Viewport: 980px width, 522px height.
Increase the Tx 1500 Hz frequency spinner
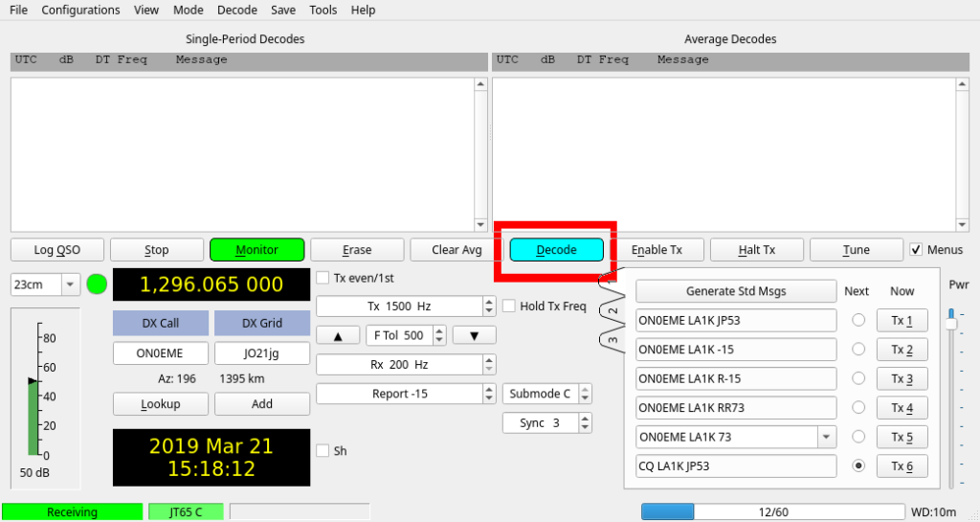(x=489, y=302)
